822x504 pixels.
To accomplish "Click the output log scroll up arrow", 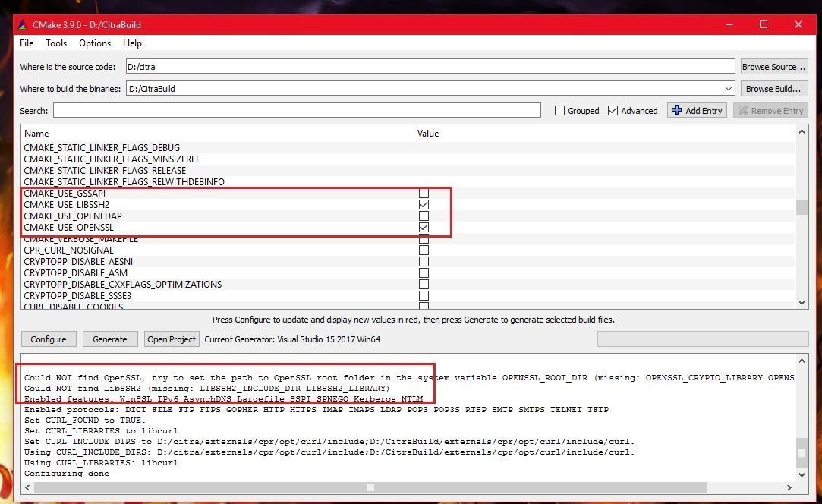I will coord(802,361).
